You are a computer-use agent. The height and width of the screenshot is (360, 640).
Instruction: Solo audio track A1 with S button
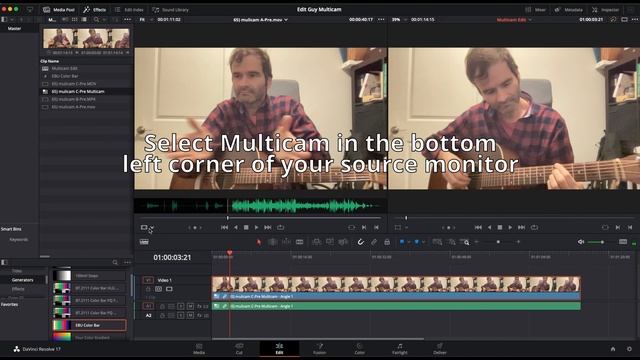181,306
